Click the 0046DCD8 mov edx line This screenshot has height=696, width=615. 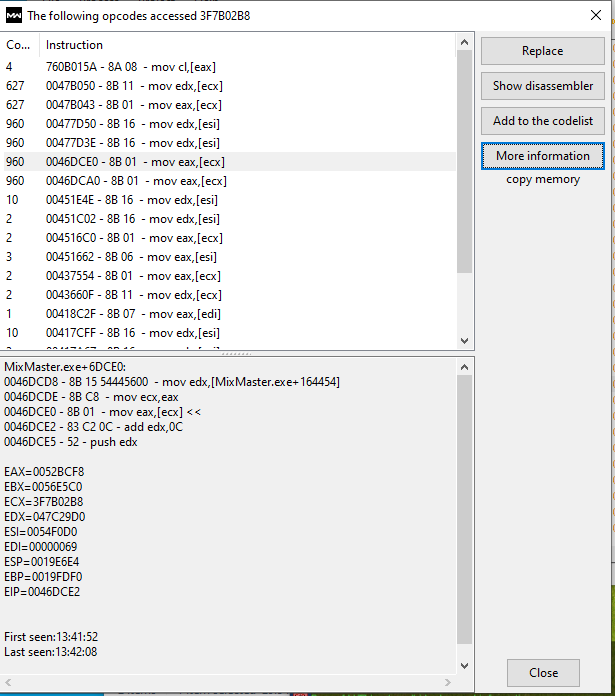click(x=172, y=382)
